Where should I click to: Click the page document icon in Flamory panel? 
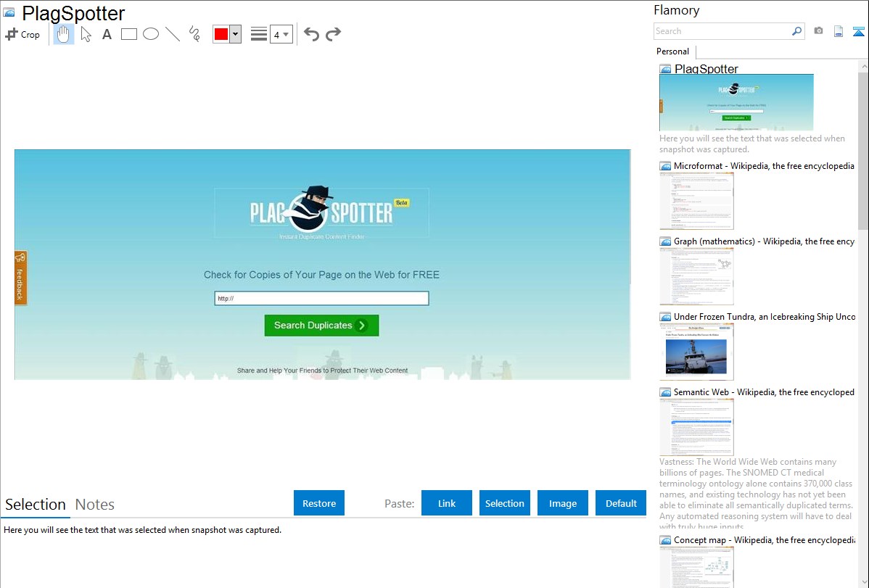(x=839, y=31)
